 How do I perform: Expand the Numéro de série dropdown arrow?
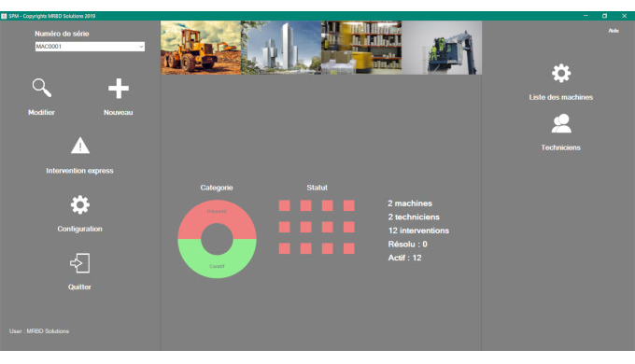141,47
